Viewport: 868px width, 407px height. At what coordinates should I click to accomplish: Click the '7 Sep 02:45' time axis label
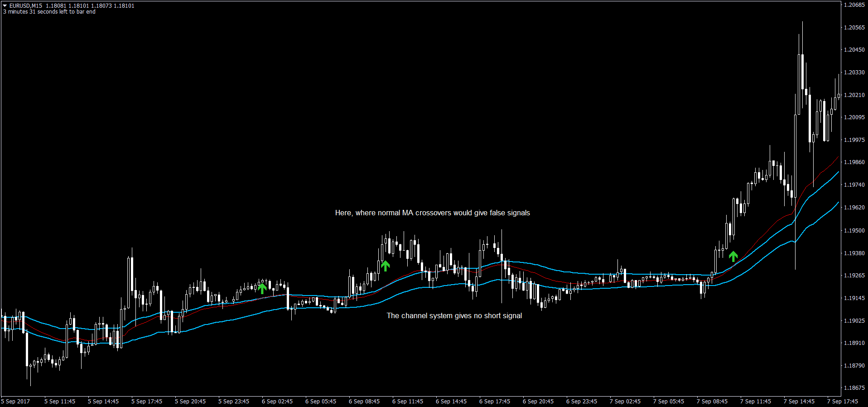click(625, 402)
